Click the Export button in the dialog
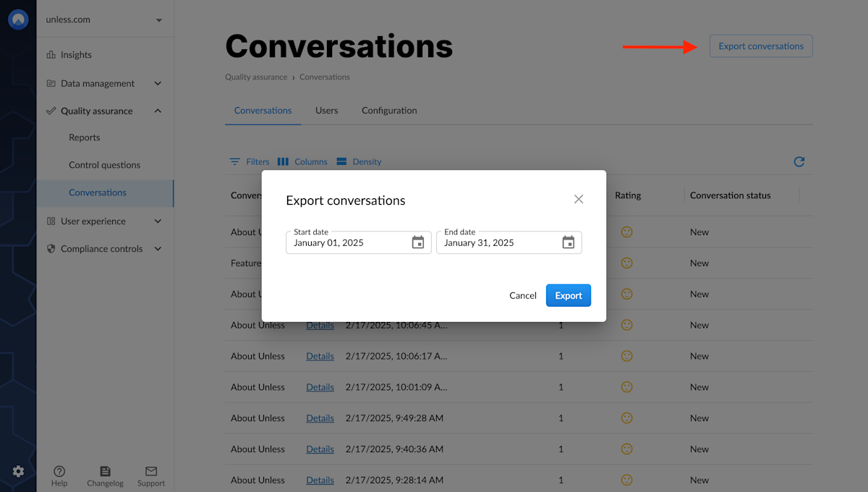Image resolution: width=868 pixels, height=492 pixels. point(569,295)
